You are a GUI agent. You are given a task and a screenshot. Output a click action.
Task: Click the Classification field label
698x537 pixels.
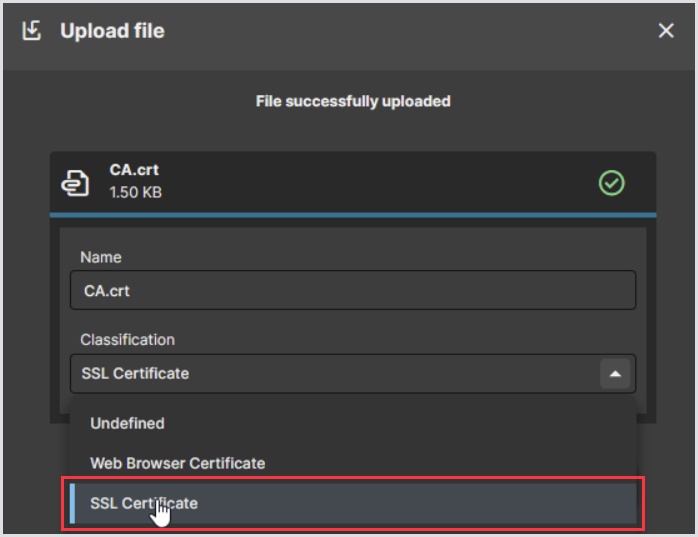pos(127,340)
